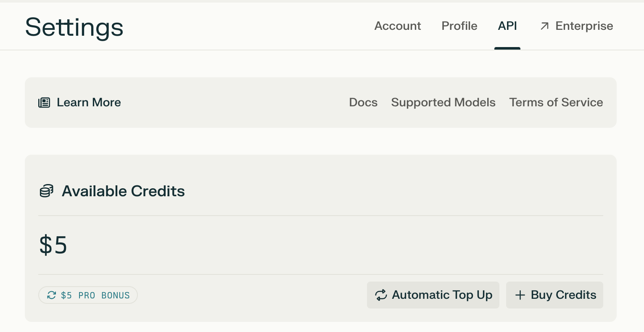Click the Buy Credits button
The height and width of the screenshot is (332, 644).
(x=554, y=295)
